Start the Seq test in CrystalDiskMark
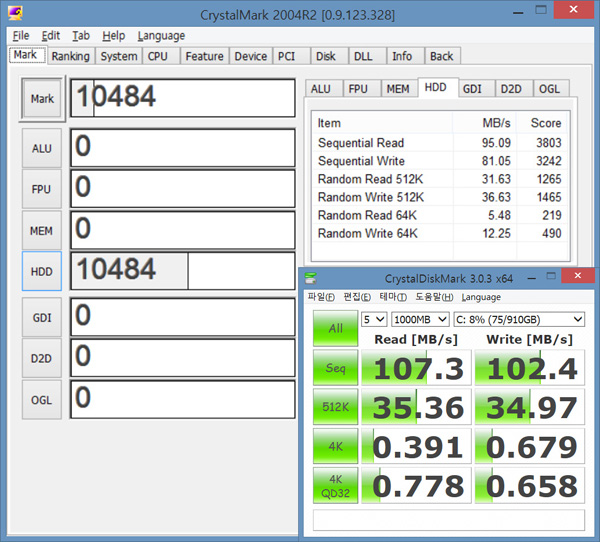Viewport: 600px width, 542px height. 335,367
